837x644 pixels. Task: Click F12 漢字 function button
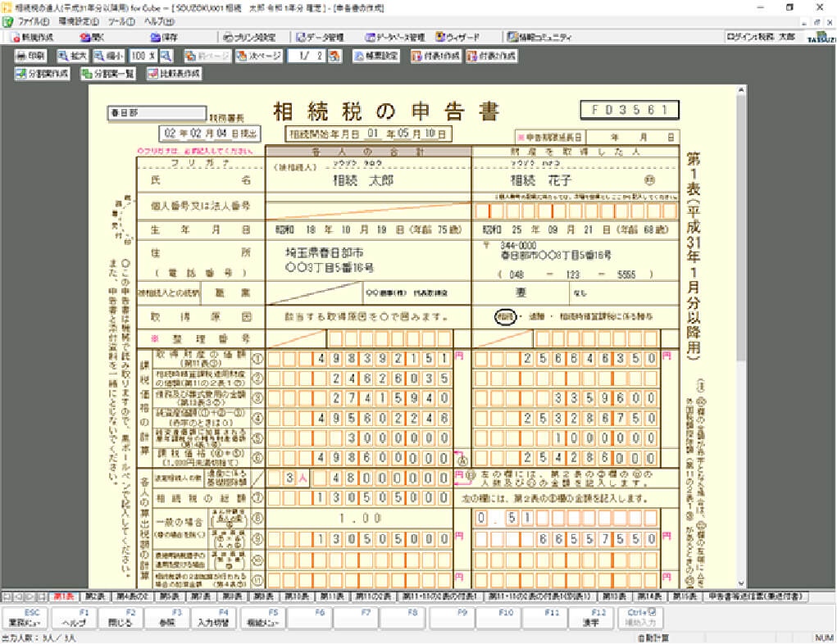(x=590, y=618)
